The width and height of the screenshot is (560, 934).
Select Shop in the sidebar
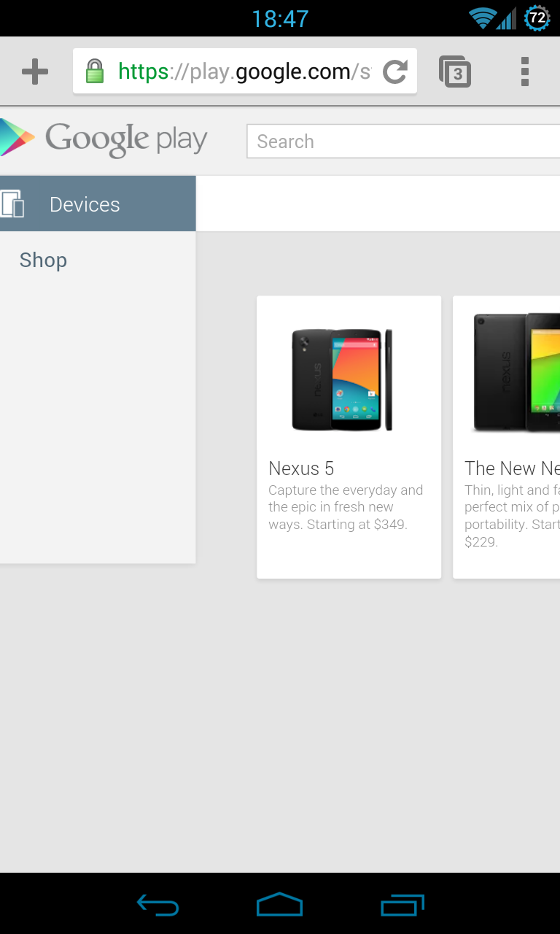pos(43,260)
